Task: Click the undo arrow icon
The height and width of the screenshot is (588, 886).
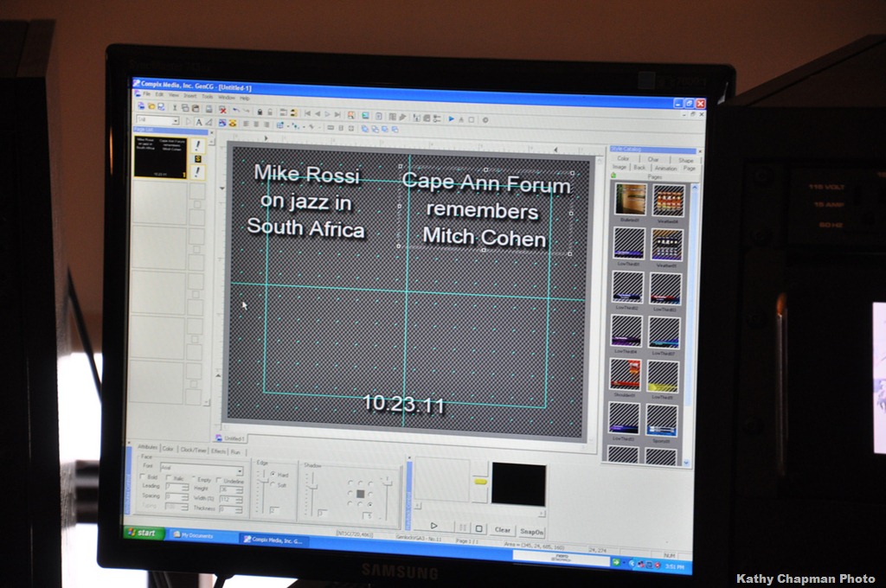Action: tap(235, 112)
